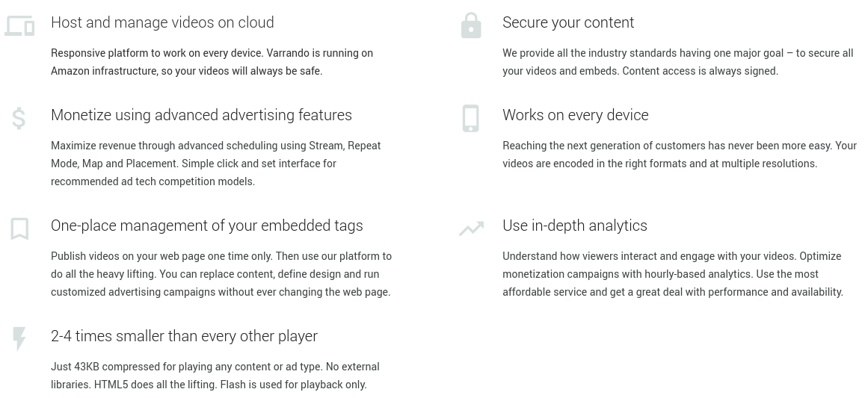
Task: Click the lightning bolt player size icon
Action: coord(19,339)
